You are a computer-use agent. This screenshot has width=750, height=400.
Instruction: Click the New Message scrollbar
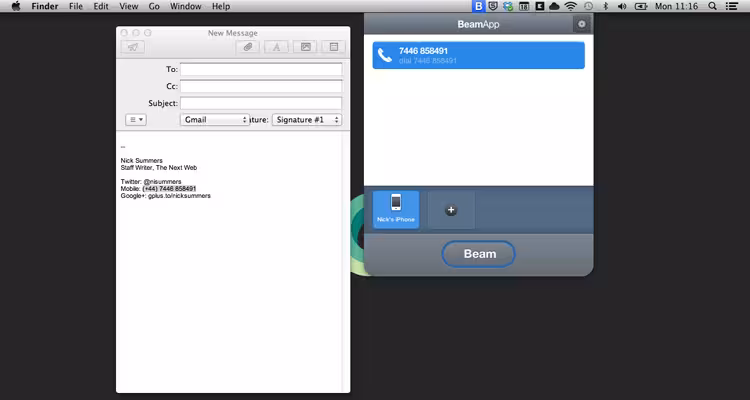pos(346,262)
